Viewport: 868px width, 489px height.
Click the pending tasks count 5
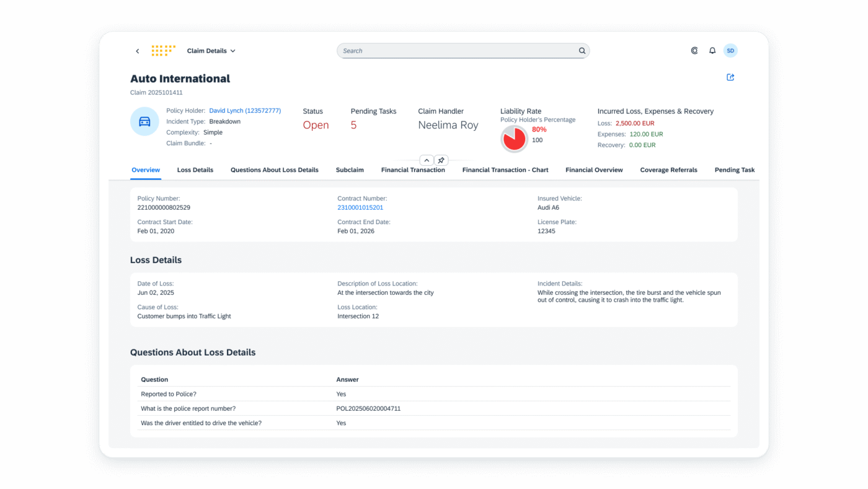[x=353, y=125]
